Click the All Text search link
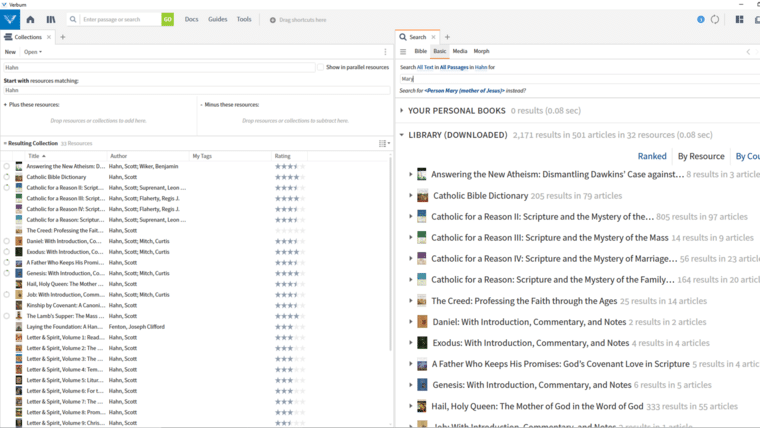Viewport: 760px width, 428px height. 425,67
